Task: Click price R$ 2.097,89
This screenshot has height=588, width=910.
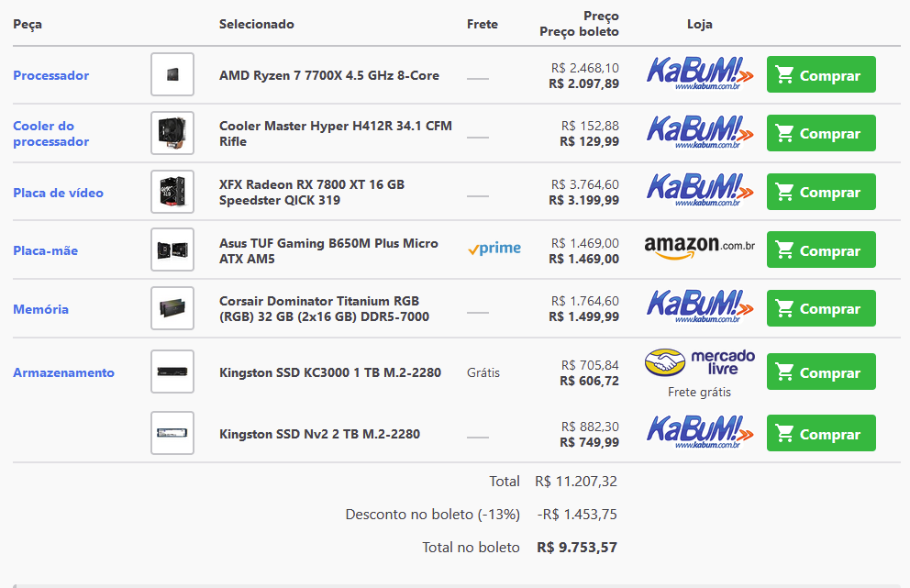Action: (x=583, y=83)
